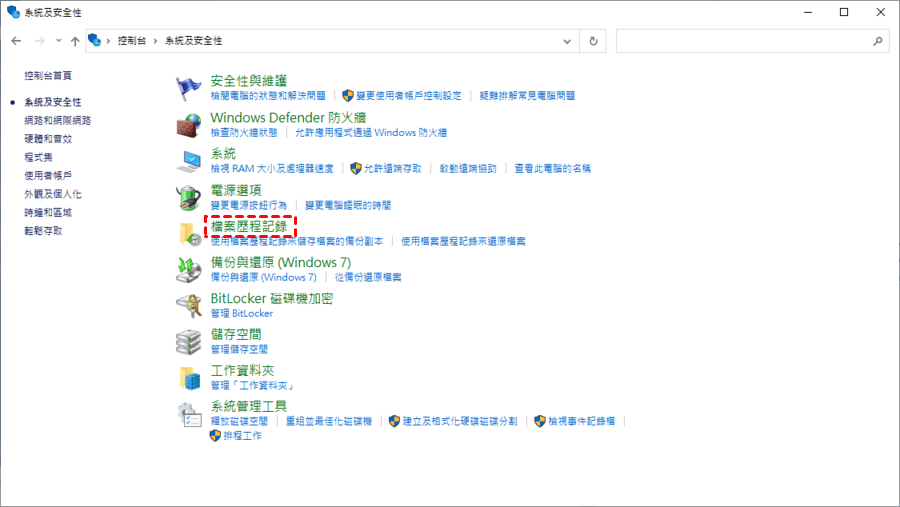This screenshot has width=900, height=507.
Task: Select 網路和網際網路 in the left sidebar
Action: tap(58, 120)
